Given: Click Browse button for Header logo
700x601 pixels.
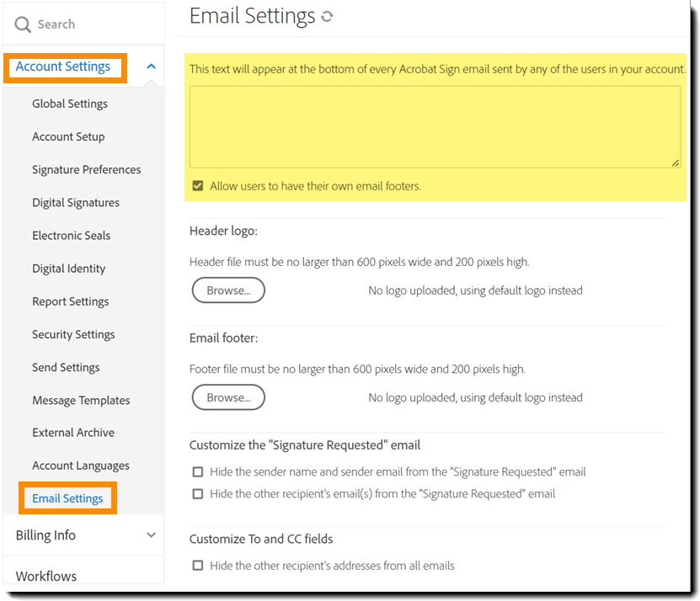Looking at the screenshot, I should [228, 290].
